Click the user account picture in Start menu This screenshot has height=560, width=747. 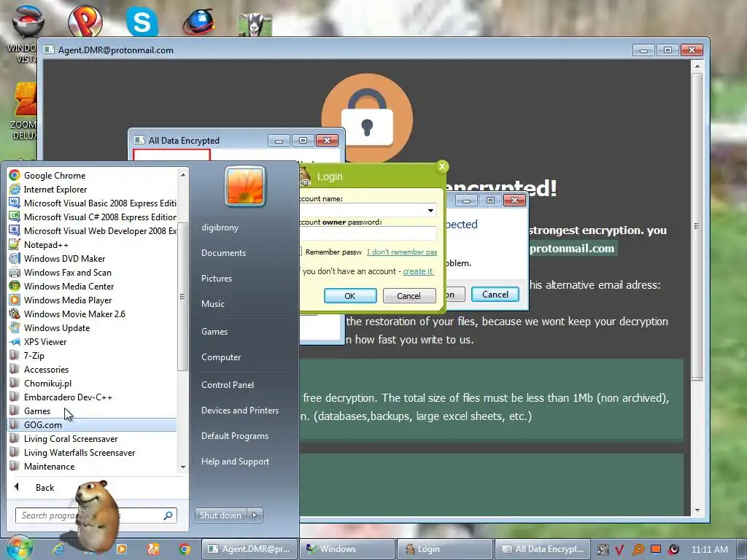pyautogui.click(x=245, y=186)
